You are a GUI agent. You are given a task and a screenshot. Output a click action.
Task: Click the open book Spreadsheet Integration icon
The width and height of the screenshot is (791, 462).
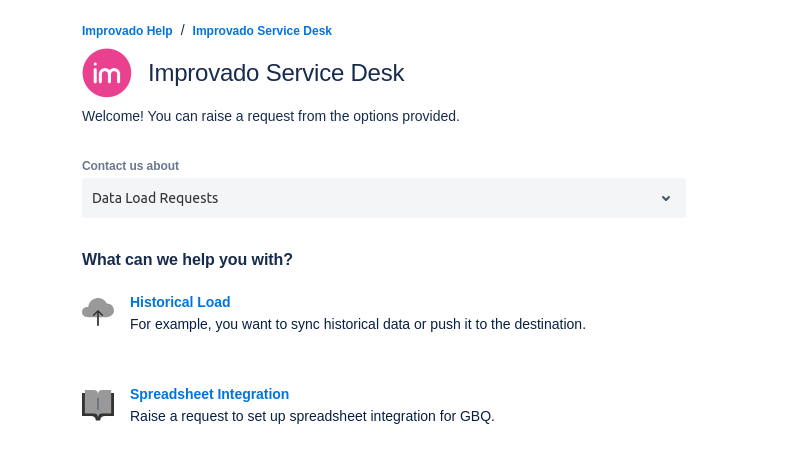coord(98,404)
